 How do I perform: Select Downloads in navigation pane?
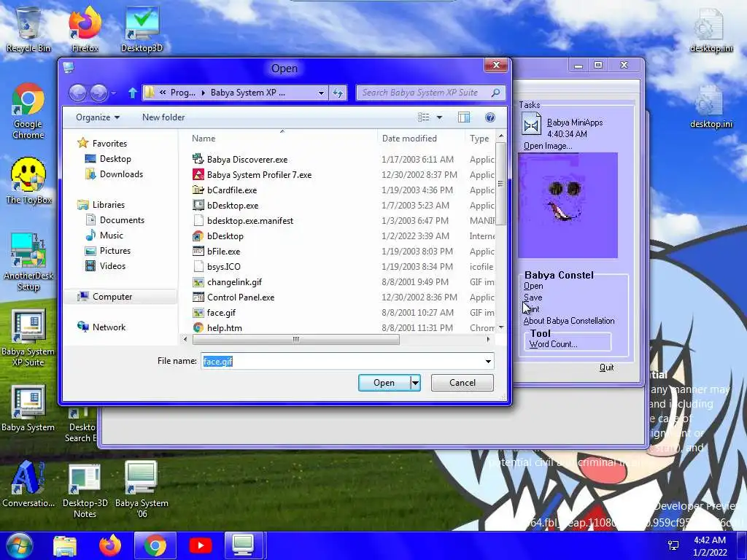coord(121,174)
